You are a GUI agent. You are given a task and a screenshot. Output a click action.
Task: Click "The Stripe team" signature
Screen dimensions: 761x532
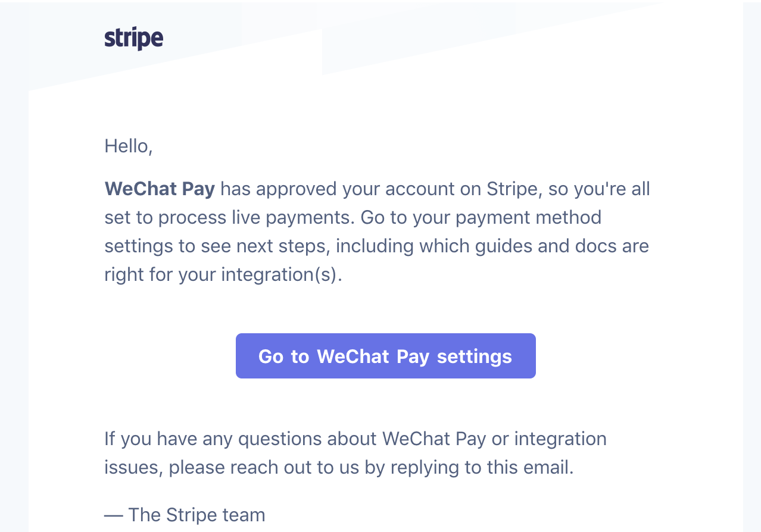coord(197,514)
